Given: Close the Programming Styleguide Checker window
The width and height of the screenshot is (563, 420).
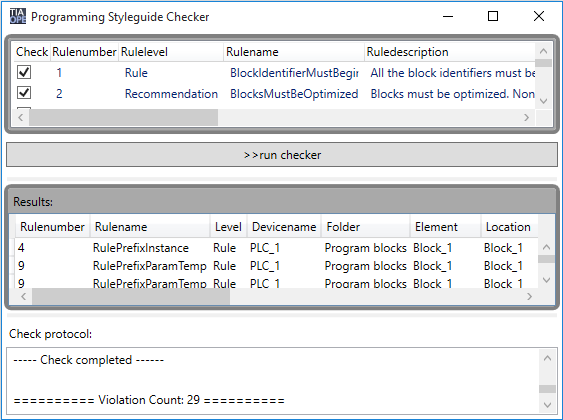Looking at the screenshot, I should [539, 17].
